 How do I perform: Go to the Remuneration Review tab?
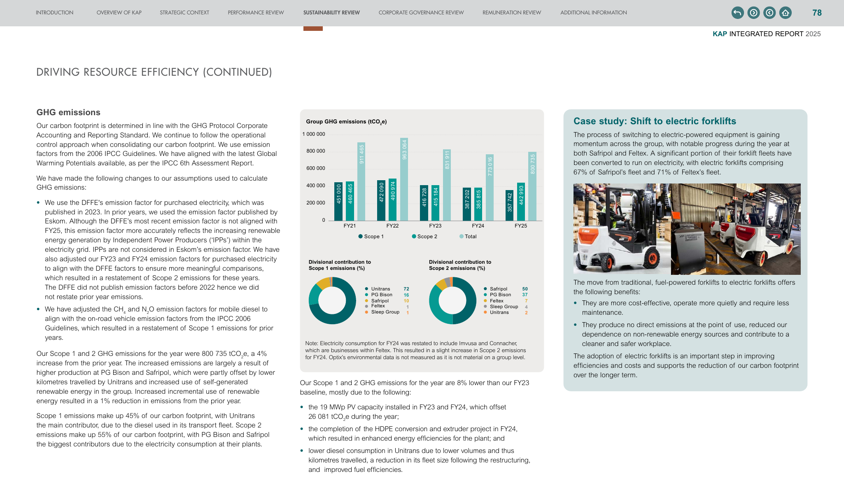tap(512, 13)
